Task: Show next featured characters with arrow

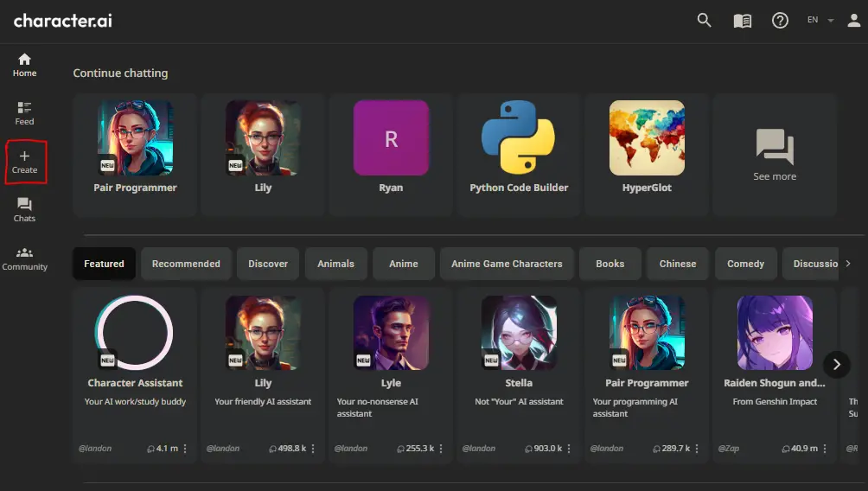Action: [836, 364]
